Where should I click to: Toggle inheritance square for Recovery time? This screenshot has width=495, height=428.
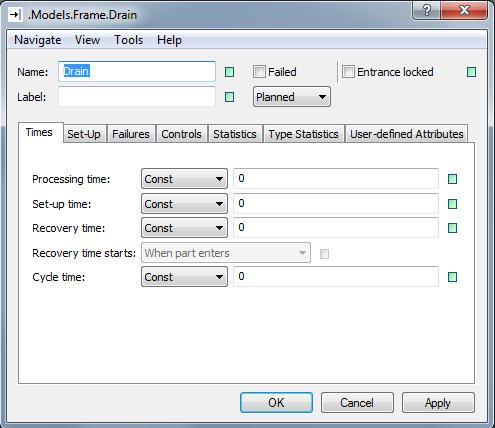tap(452, 228)
